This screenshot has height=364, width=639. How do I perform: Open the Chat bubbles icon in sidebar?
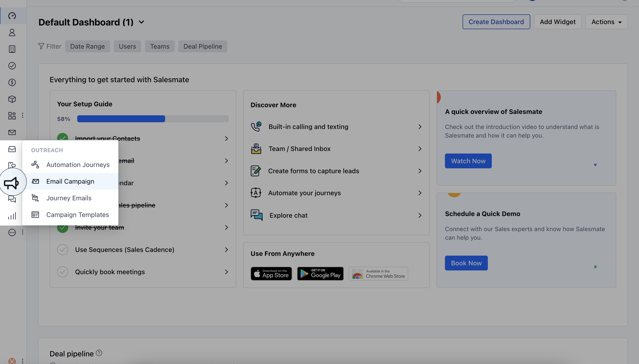pos(12,199)
